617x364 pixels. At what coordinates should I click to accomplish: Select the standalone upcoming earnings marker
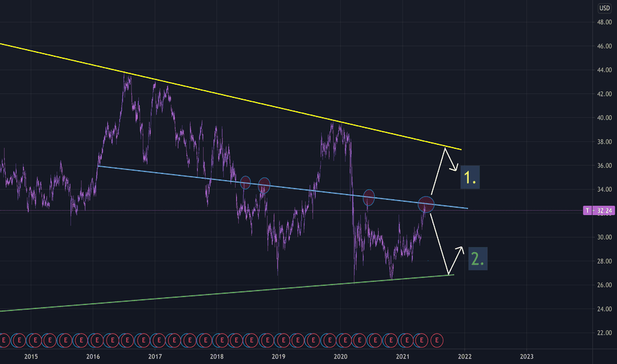tap(436, 340)
